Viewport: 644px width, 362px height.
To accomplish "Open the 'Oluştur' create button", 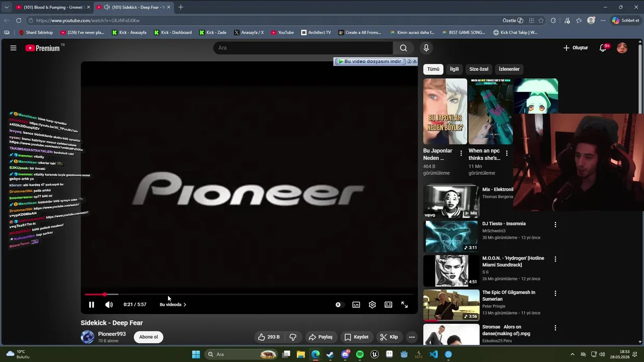I will tap(576, 48).
